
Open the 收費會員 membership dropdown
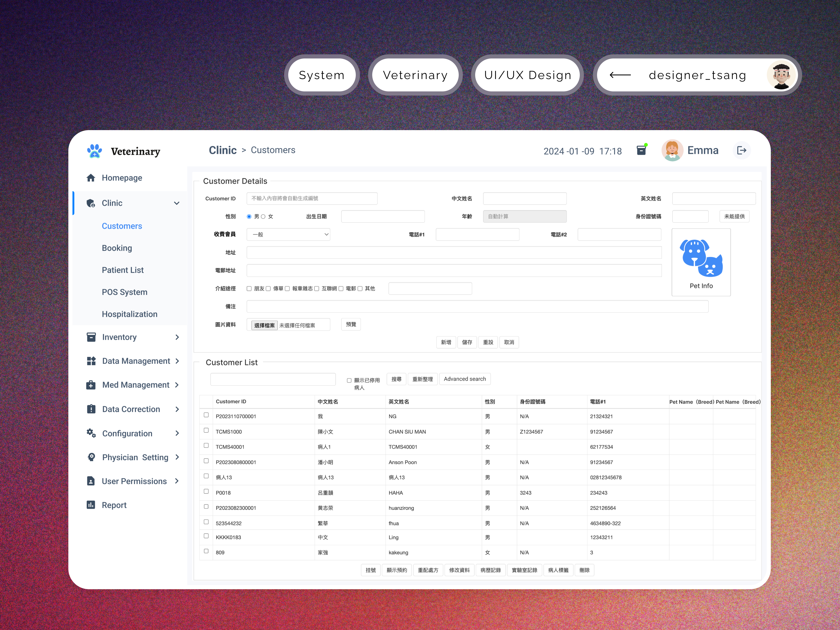(x=288, y=234)
